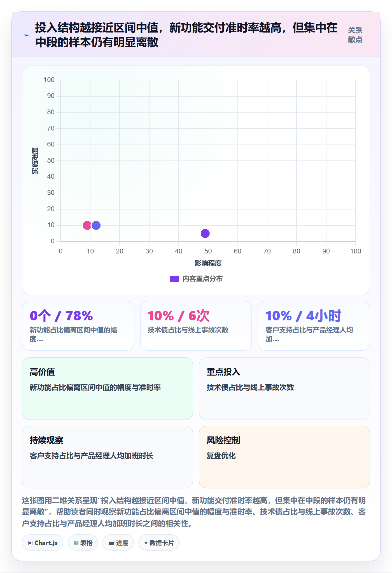Click the blue scatter data point
The image size is (392, 573).
(96, 225)
